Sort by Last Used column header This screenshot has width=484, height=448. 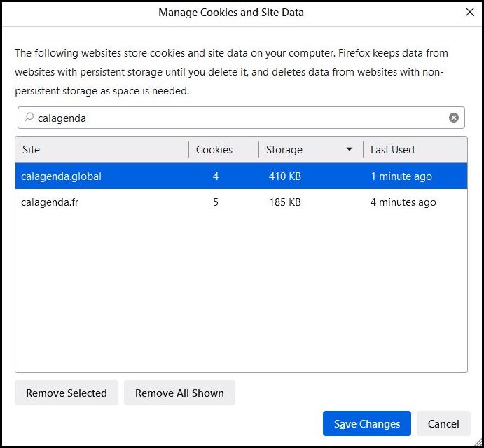[x=392, y=150]
